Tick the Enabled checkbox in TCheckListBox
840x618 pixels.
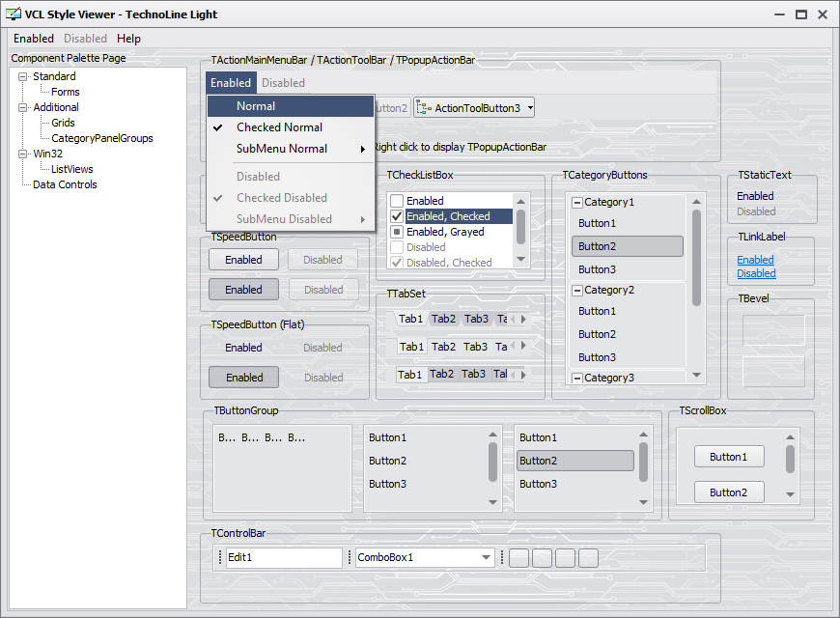(x=397, y=201)
